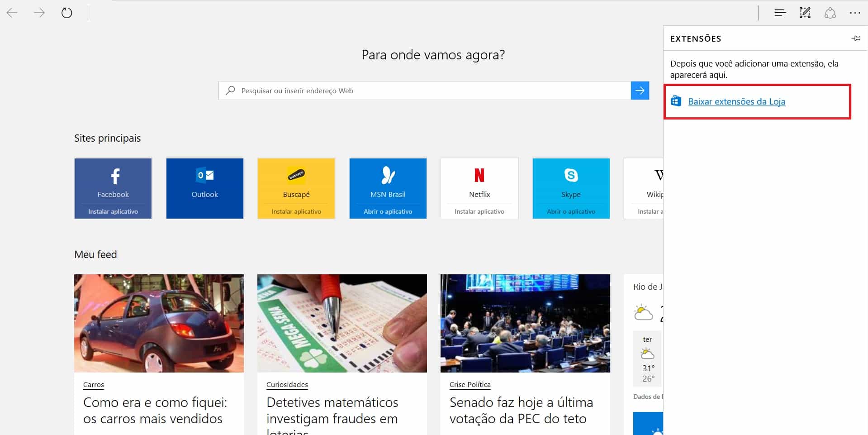Click Instalar aplicativo under Buscapé
Viewport: 868px width, 435px height.
296,211
